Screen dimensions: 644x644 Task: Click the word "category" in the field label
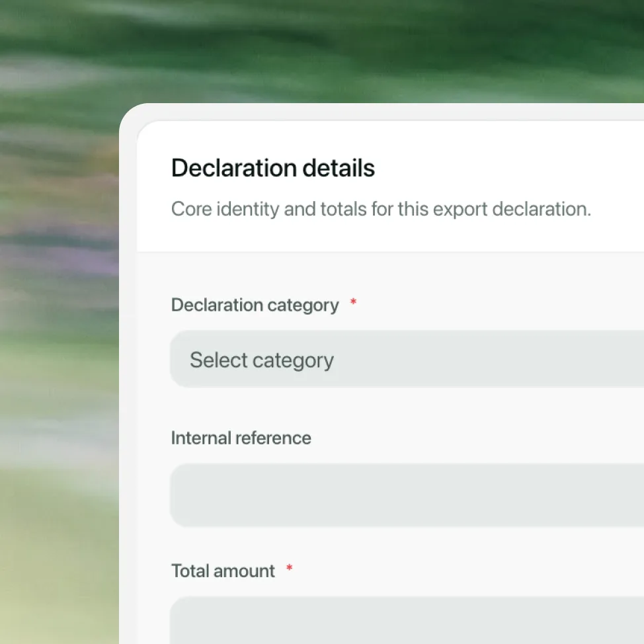(303, 306)
